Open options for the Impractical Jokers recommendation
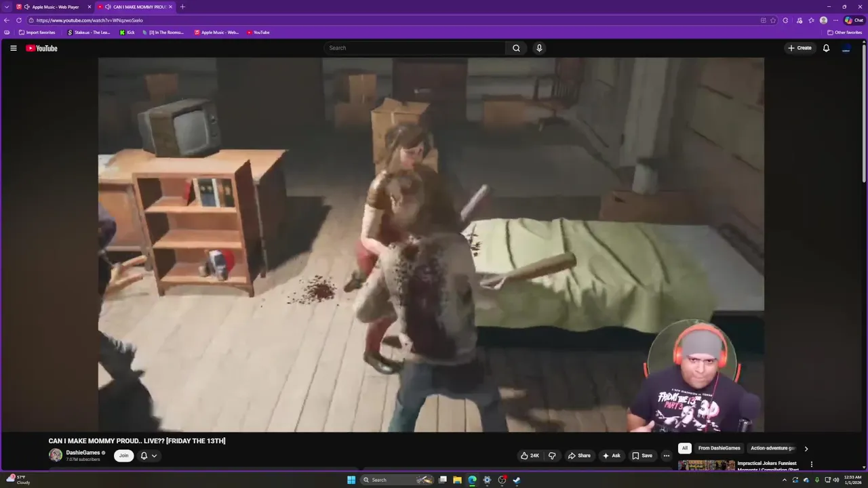The height and width of the screenshot is (488, 868). [811, 464]
